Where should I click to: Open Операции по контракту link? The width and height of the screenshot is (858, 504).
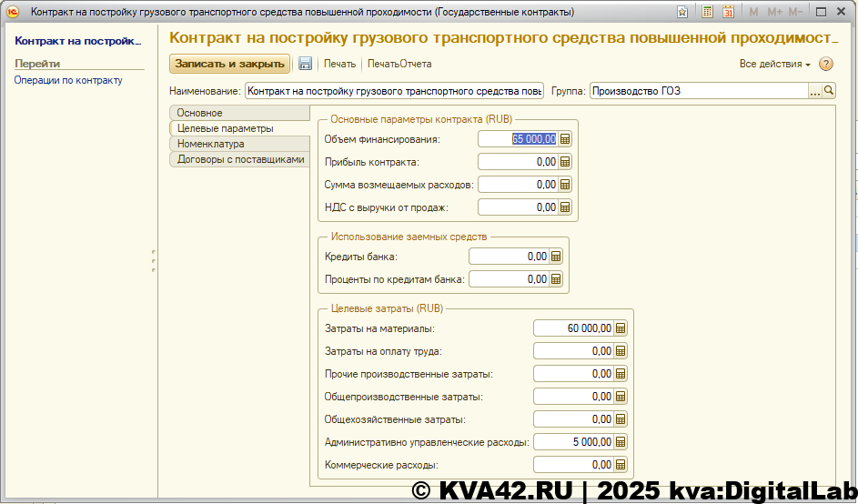click(x=68, y=80)
